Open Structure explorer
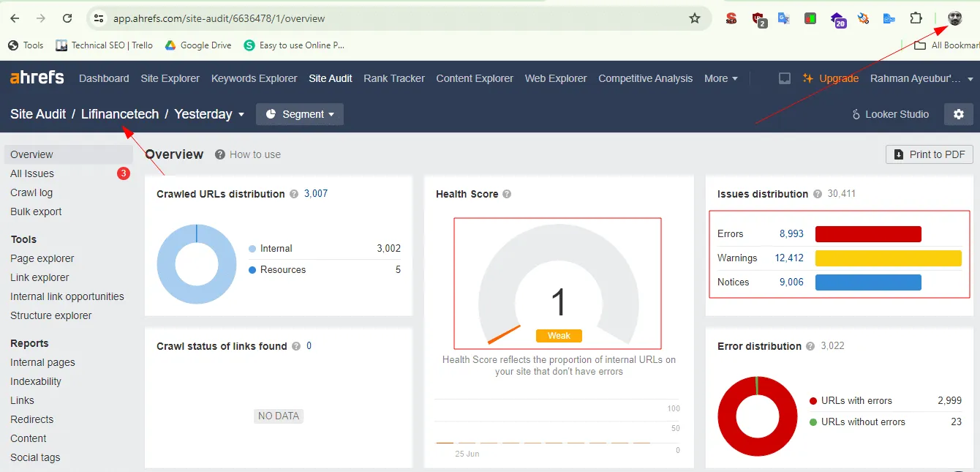980x472 pixels. (51, 315)
